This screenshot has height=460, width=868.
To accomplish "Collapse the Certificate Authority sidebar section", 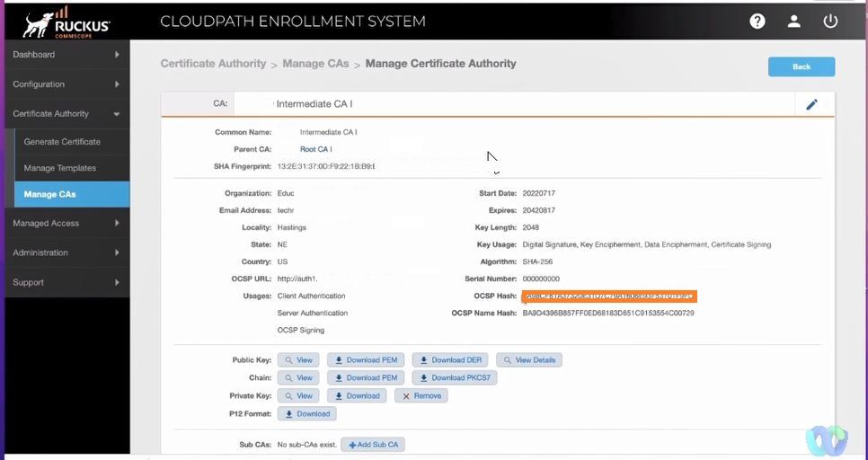I will (x=65, y=114).
